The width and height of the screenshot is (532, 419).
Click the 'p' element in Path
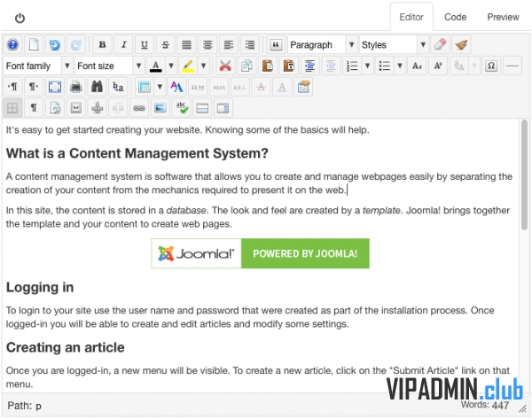(38, 406)
